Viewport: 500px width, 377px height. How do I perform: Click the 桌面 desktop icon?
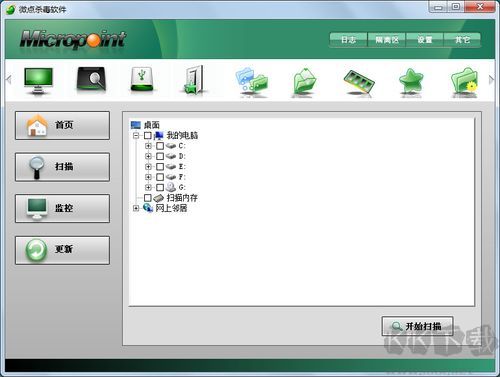coord(136,125)
